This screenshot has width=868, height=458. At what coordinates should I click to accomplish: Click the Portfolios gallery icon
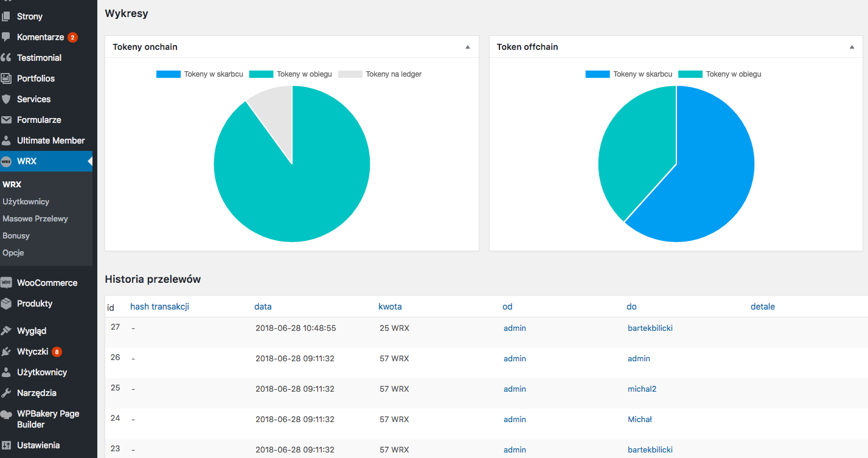click(x=6, y=78)
